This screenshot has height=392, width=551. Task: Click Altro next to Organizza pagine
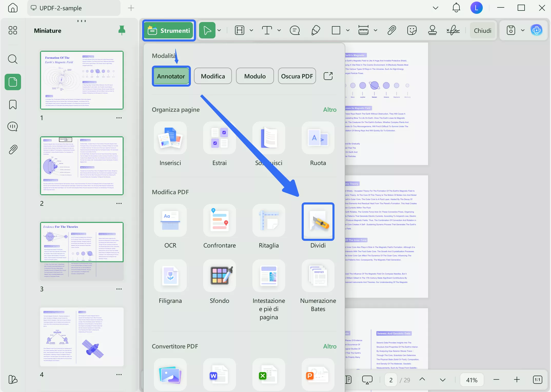click(x=329, y=110)
